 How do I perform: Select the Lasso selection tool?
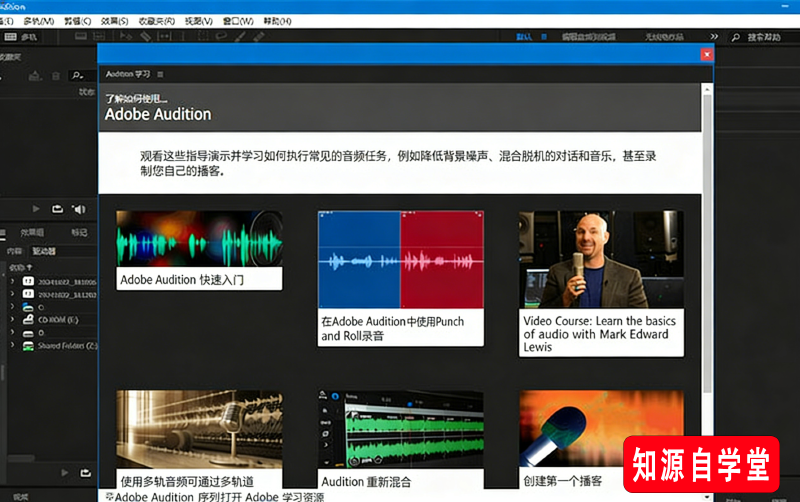pos(222,37)
